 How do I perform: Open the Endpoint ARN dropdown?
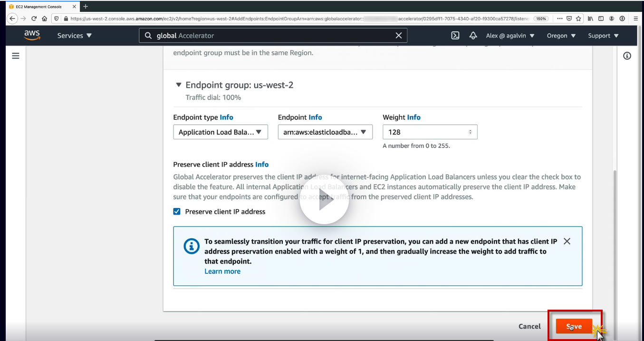325,132
